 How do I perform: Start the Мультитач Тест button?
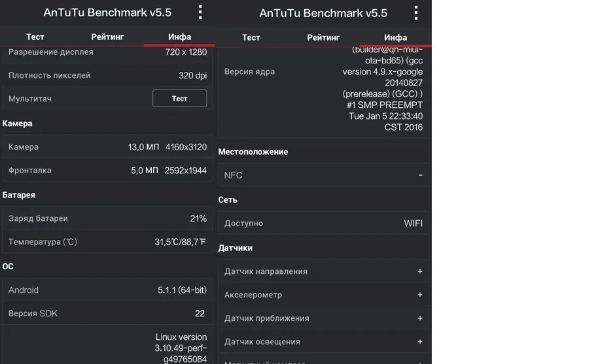[x=180, y=98]
